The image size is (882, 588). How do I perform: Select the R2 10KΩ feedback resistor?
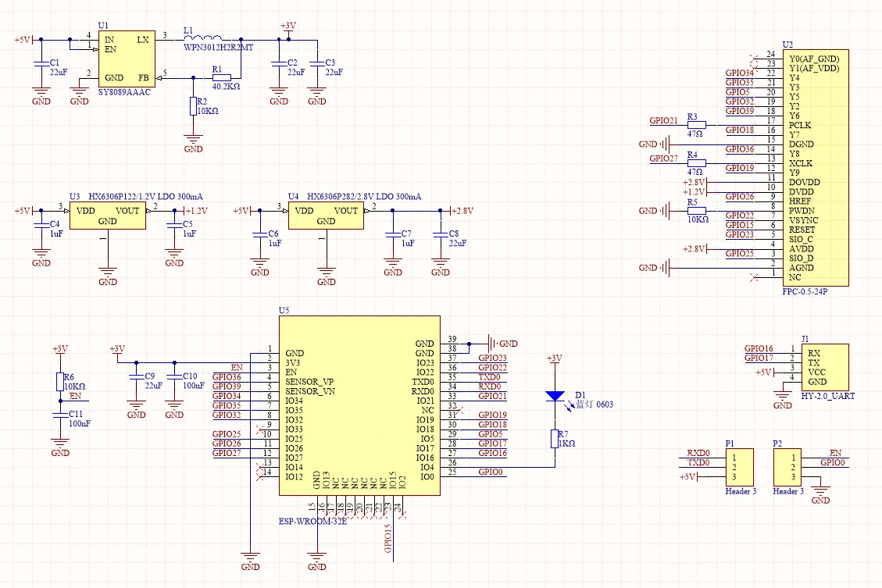pos(193,107)
